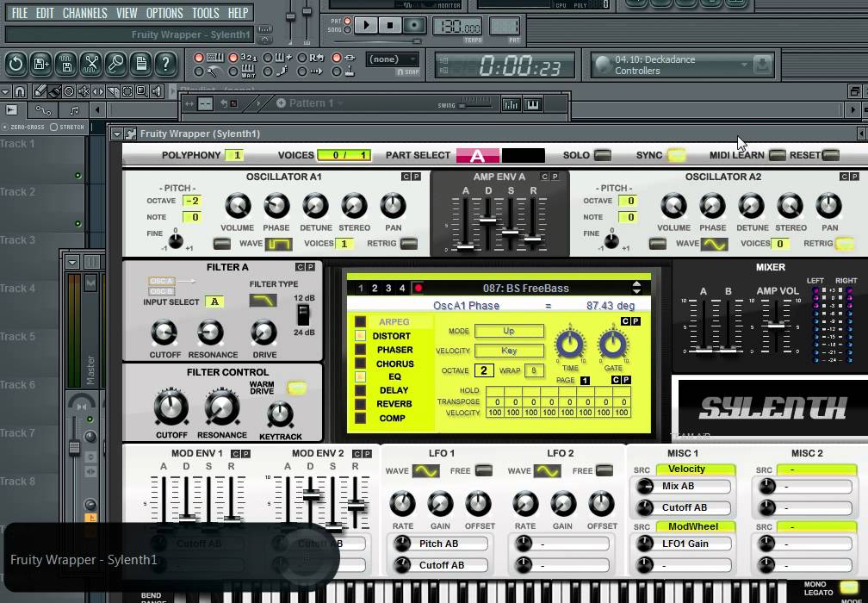Open the CHANNELS menu
The height and width of the screenshot is (603, 868).
tap(84, 13)
